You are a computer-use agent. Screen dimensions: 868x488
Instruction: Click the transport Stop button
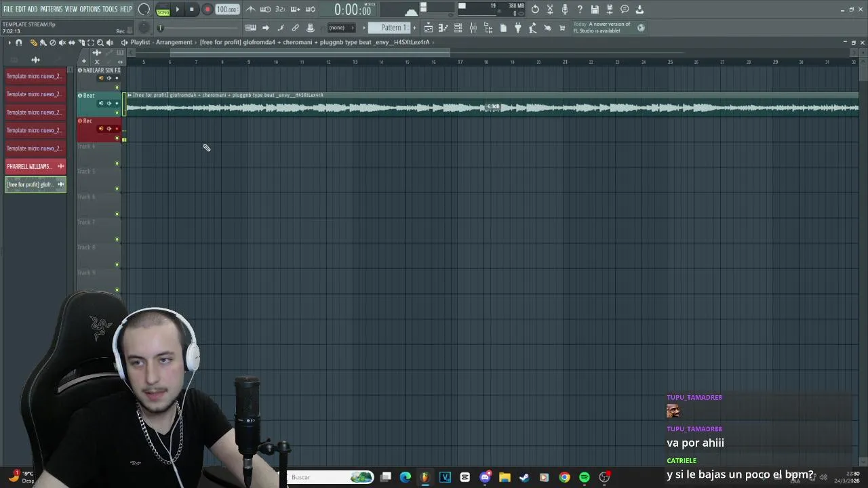point(192,9)
